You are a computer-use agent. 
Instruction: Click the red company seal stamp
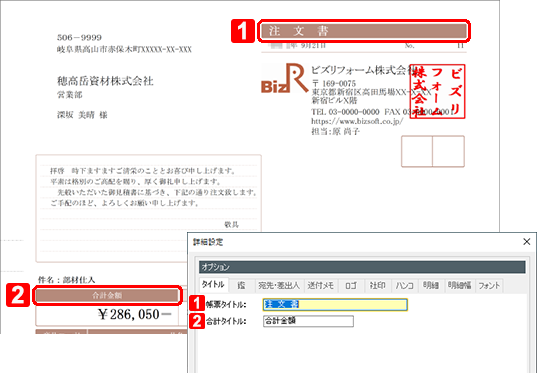[x=437, y=91]
